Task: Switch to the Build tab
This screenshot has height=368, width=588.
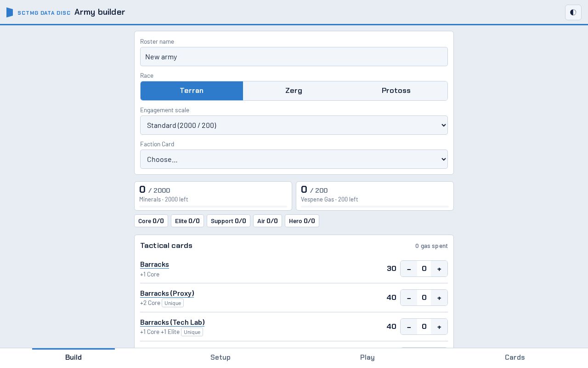Action: tap(73, 357)
